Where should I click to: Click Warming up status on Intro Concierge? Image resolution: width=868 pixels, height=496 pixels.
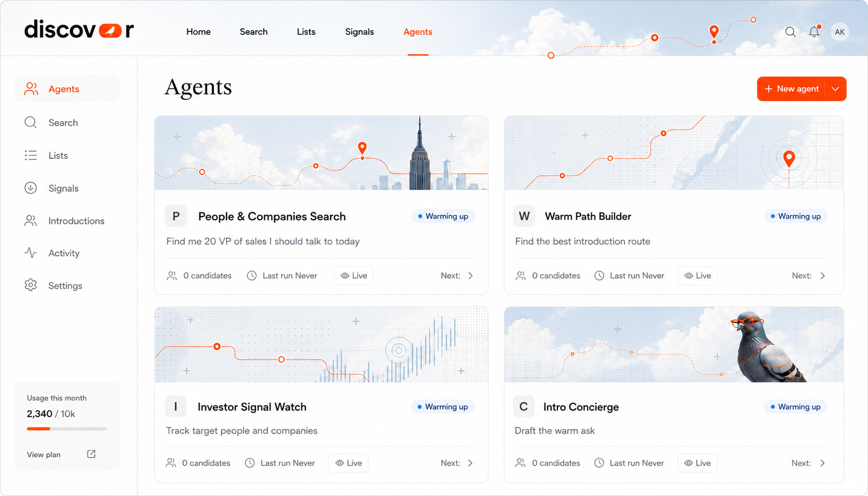(x=795, y=407)
